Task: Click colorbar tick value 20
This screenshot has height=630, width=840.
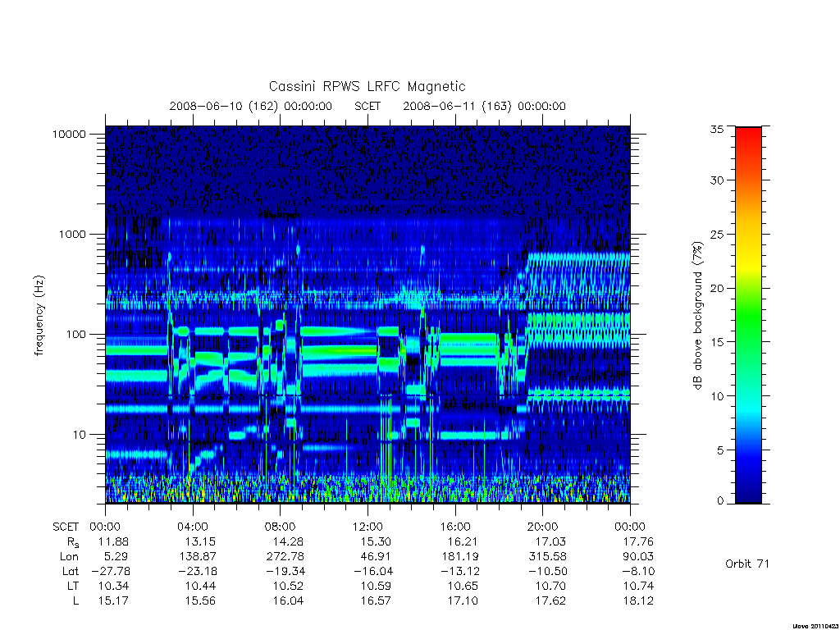Action: [717, 288]
